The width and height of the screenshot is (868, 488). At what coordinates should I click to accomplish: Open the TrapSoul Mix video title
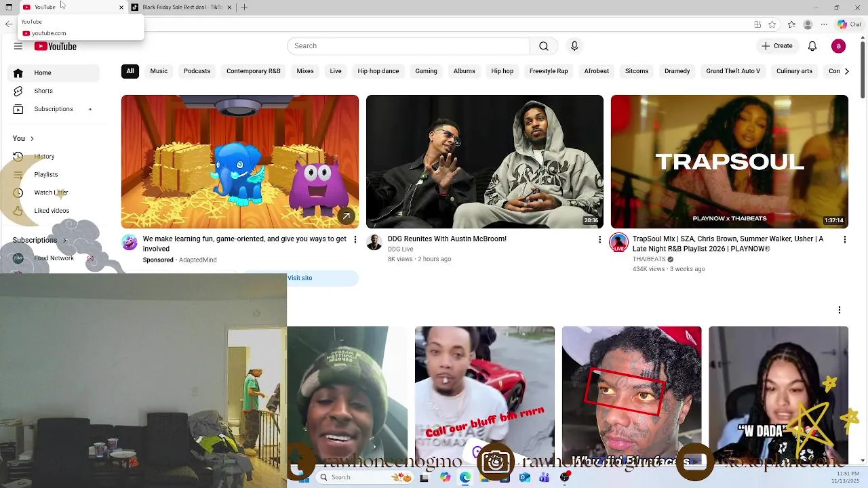[x=728, y=244]
